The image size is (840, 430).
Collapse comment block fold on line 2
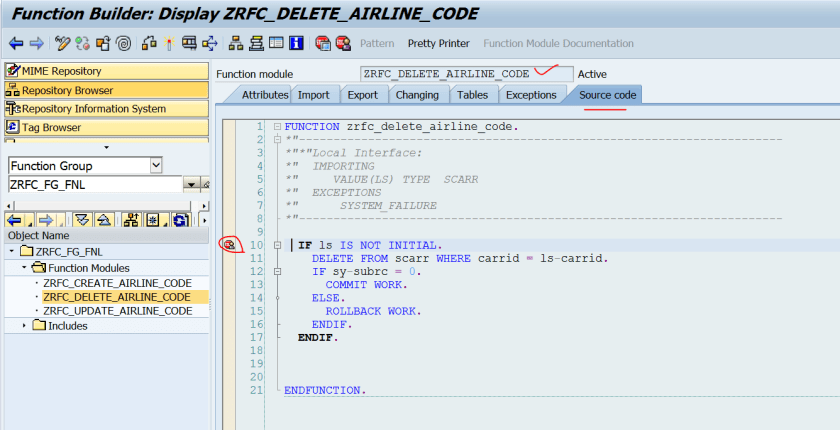pos(277,140)
